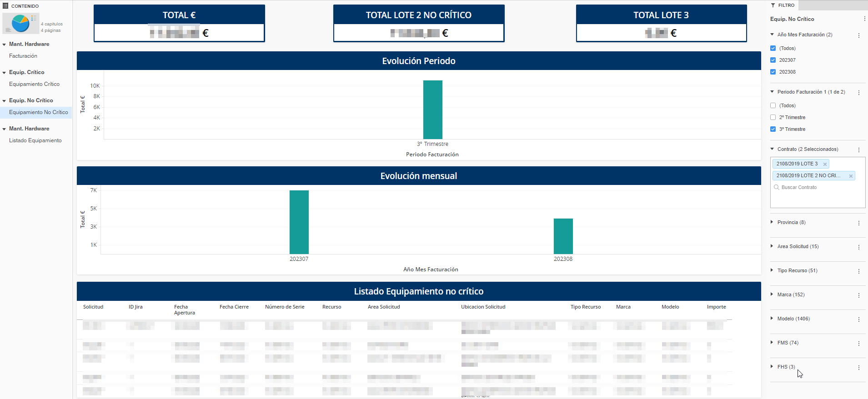Expand the Marca (152) filter
The image size is (868, 399).
coord(772,294)
